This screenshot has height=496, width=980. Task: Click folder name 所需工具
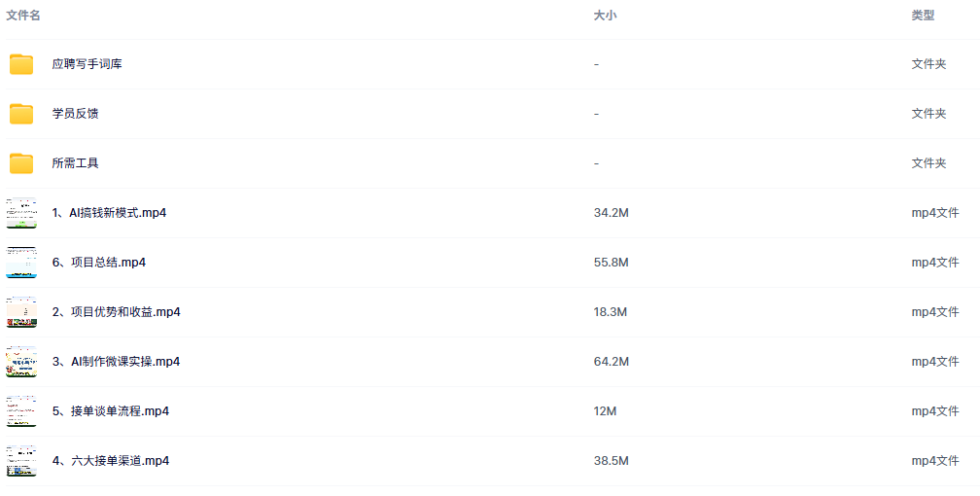75,163
